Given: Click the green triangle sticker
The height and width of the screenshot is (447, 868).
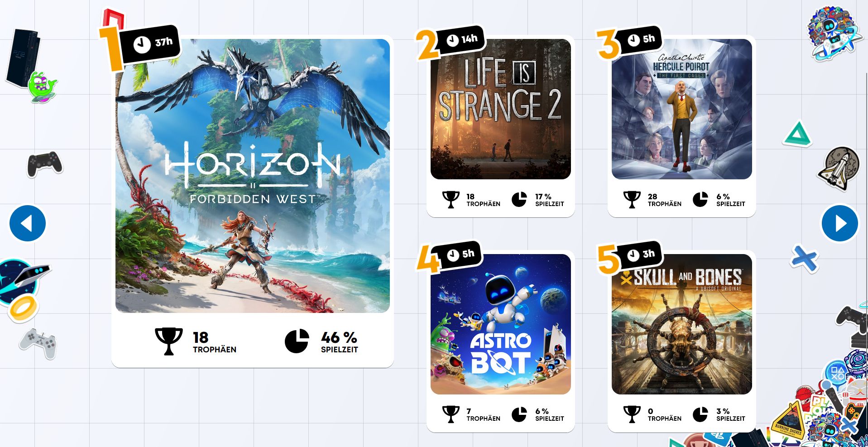Looking at the screenshot, I should [797, 134].
